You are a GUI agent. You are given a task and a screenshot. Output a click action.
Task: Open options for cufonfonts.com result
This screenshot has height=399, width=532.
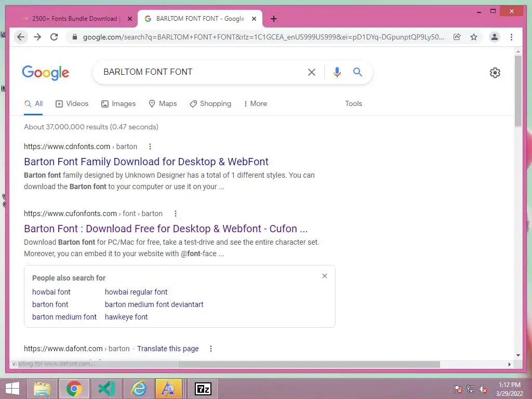[x=176, y=214]
